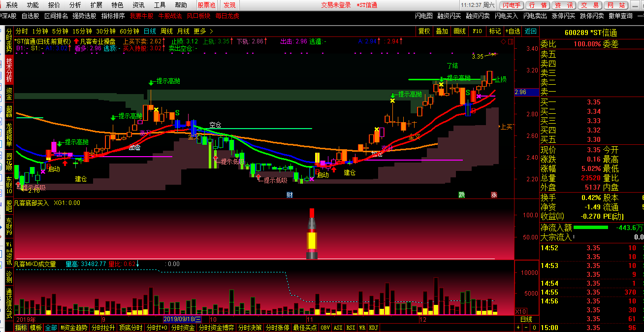The image size is (644, 332).
Task: Select the M资金趋势 indicator tab
Action: (74, 328)
